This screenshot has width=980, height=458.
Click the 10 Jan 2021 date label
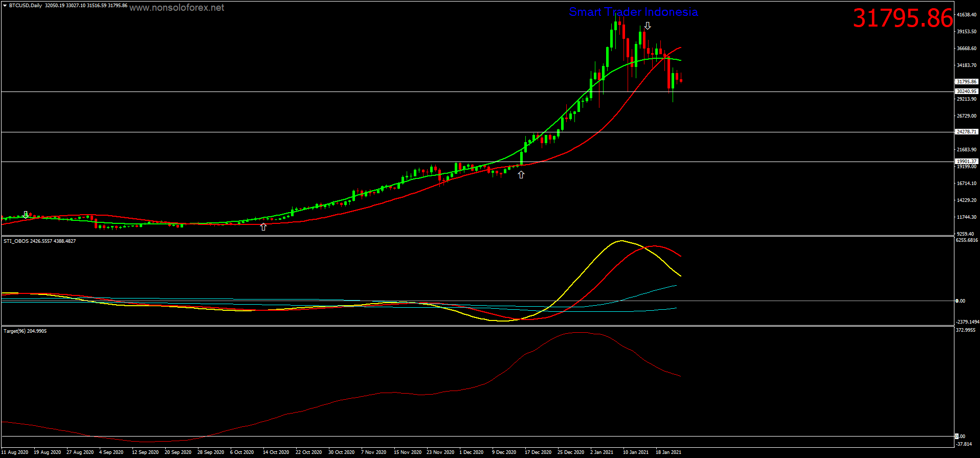coord(636,452)
